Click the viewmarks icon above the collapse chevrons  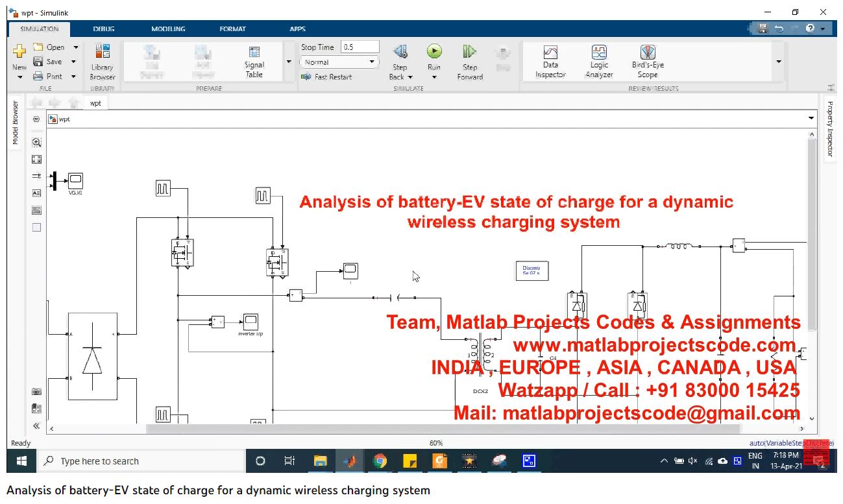click(36, 409)
